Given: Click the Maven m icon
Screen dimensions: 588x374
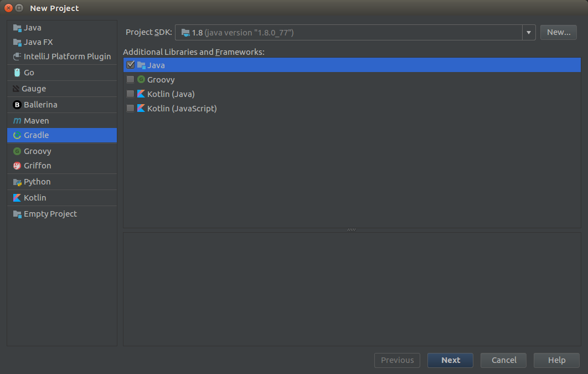Looking at the screenshot, I should [x=17, y=121].
